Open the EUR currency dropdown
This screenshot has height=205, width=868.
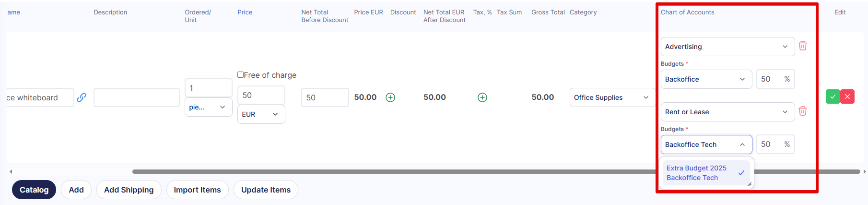click(x=261, y=114)
